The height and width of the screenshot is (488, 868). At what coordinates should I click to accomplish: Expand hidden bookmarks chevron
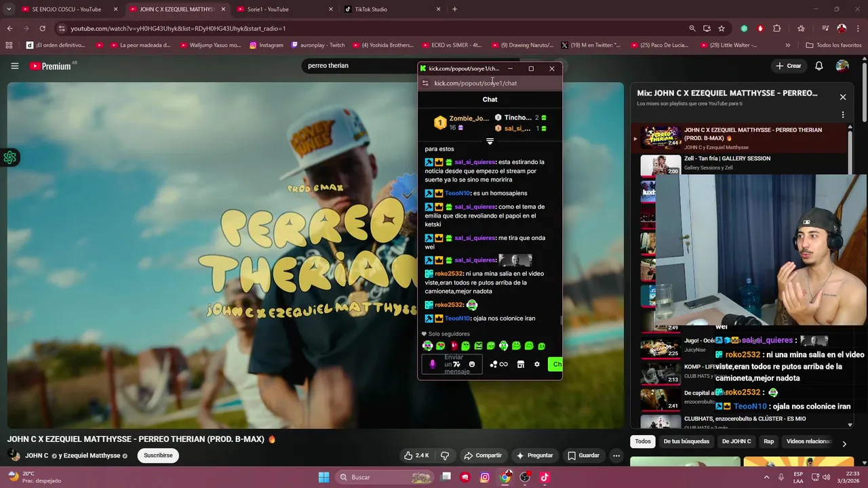[x=787, y=45]
